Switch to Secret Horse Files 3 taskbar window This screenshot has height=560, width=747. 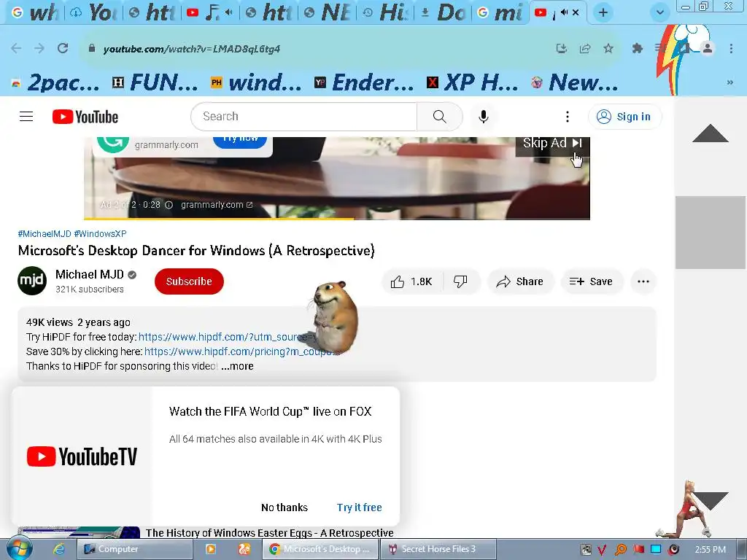coord(438,549)
